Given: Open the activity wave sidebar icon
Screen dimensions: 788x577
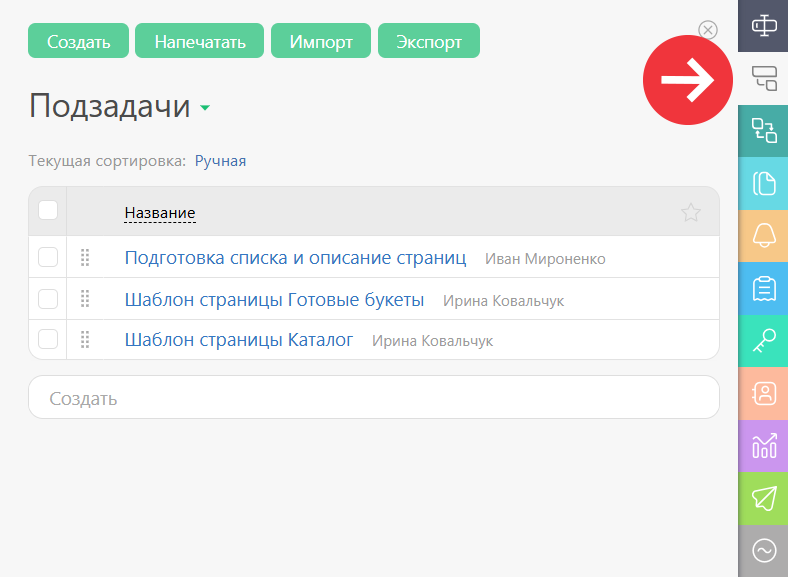Looking at the screenshot, I should (763, 550).
